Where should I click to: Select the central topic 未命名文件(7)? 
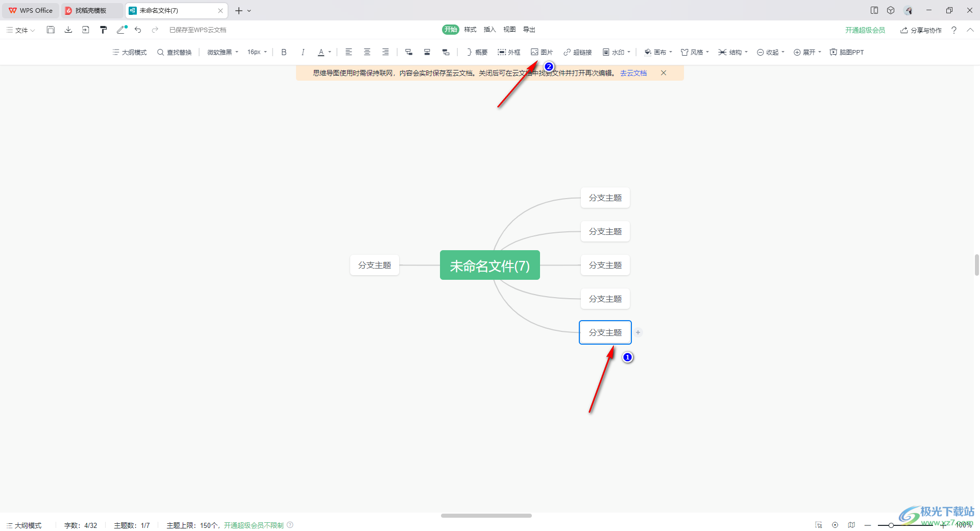click(490, 265)
